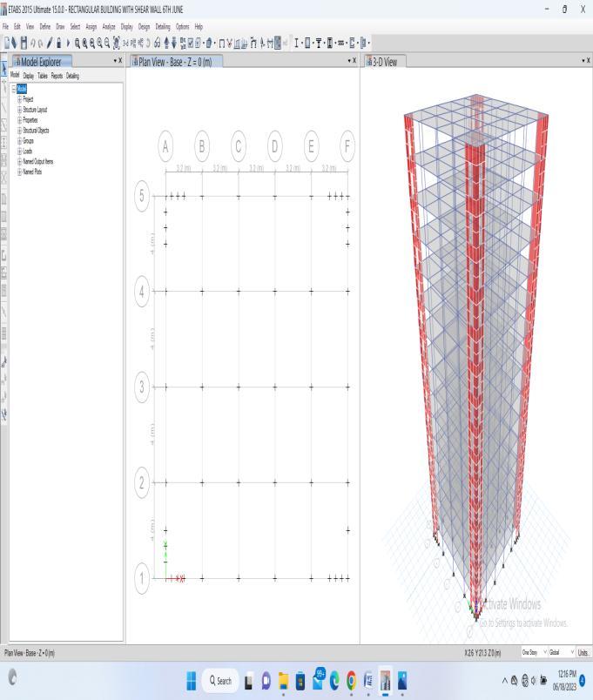Open the One Story dropdown
Image resolution: width=593 pixels, height=700 pixels.
534,652
